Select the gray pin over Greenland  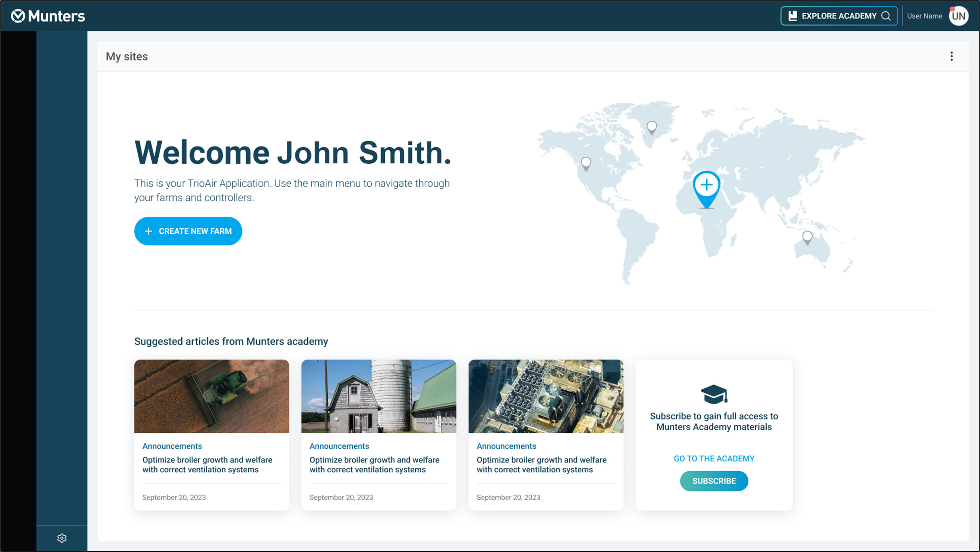click(x=651, y=127)
